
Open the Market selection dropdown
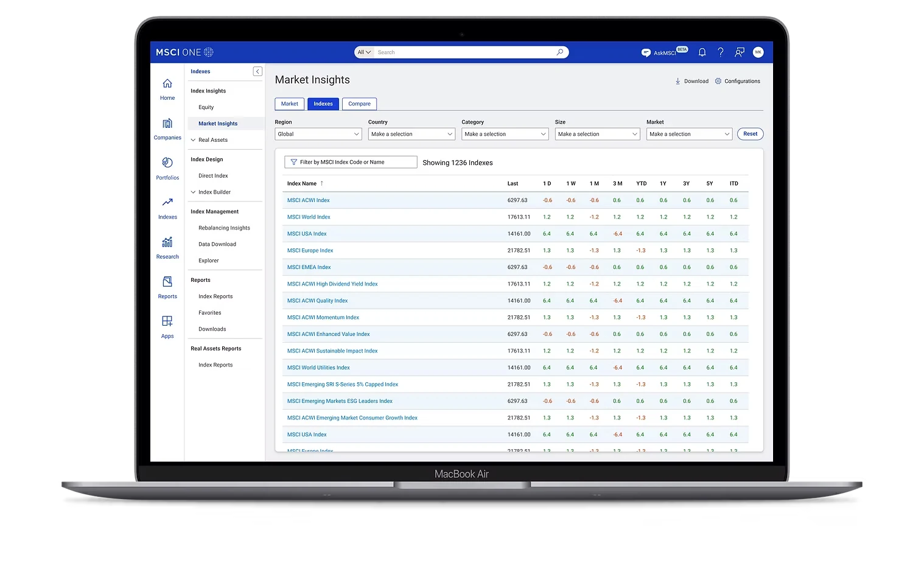coord(689,134)
